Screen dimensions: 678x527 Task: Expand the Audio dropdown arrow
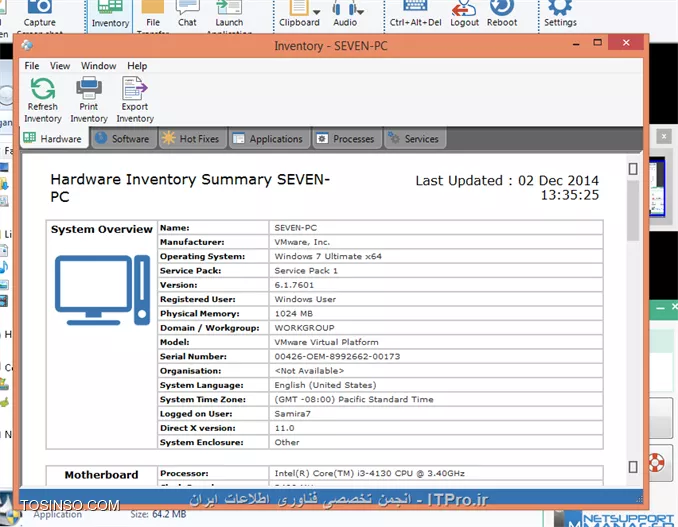(361, 12)
